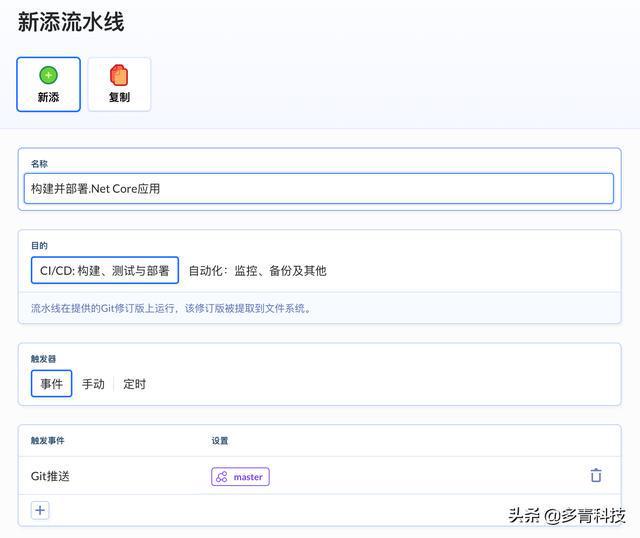640x538 pixels.
Task: Click the Git修订版 description hint text
Action: click(x=171, y=308)
